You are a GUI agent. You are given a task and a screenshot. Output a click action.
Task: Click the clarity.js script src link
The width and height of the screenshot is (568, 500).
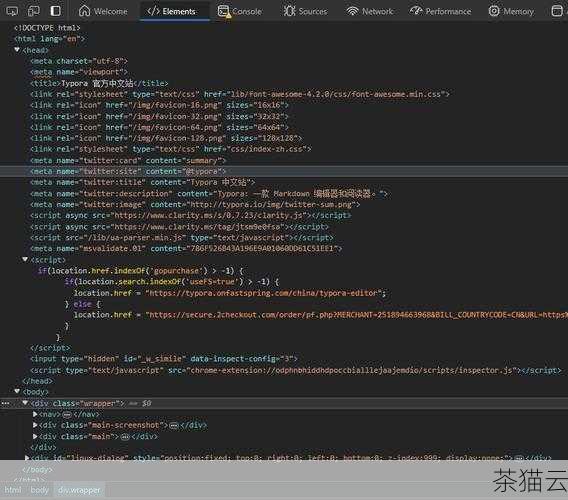(210, 216)
